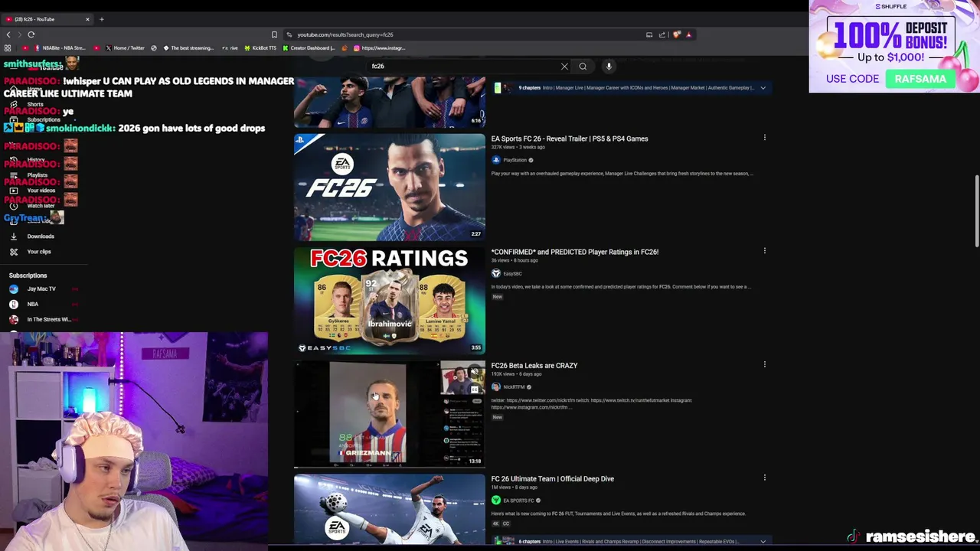This screenshot has height=551, width=980.
Task: Click the Your clips scissors icon
Action: [x=14, y=252]
